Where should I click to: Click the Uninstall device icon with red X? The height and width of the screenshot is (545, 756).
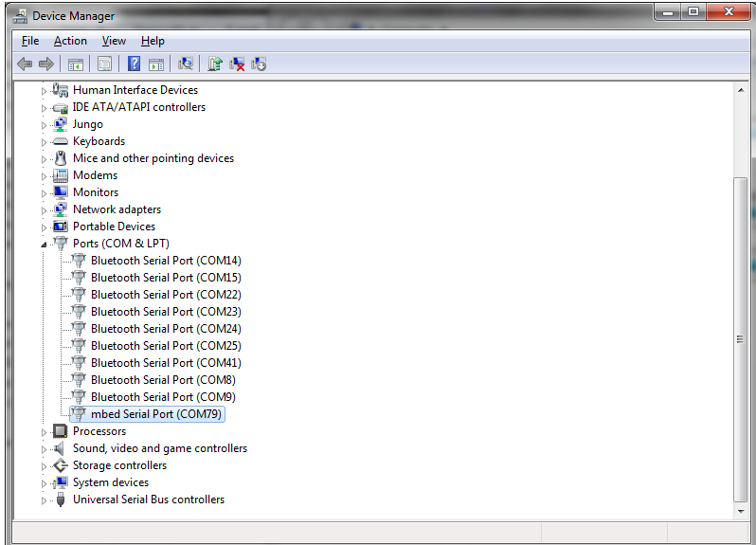(x=237, y=64)
